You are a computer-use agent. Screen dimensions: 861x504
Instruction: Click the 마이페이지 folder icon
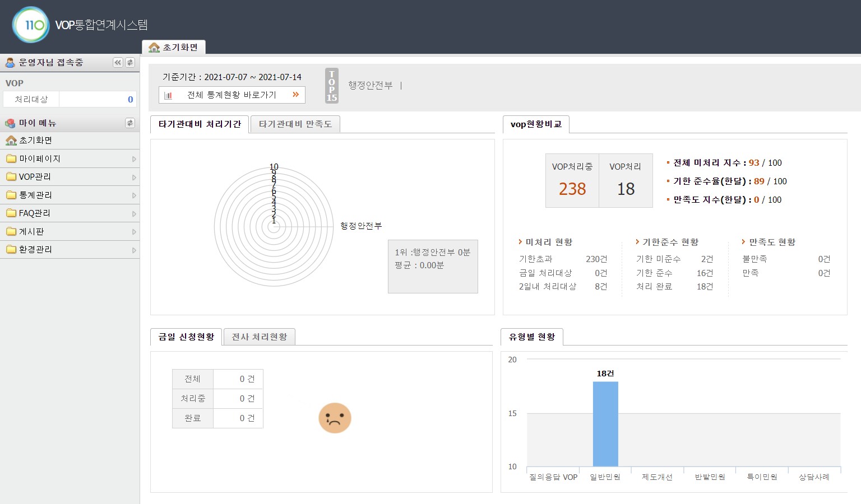[x=11, y=159]
